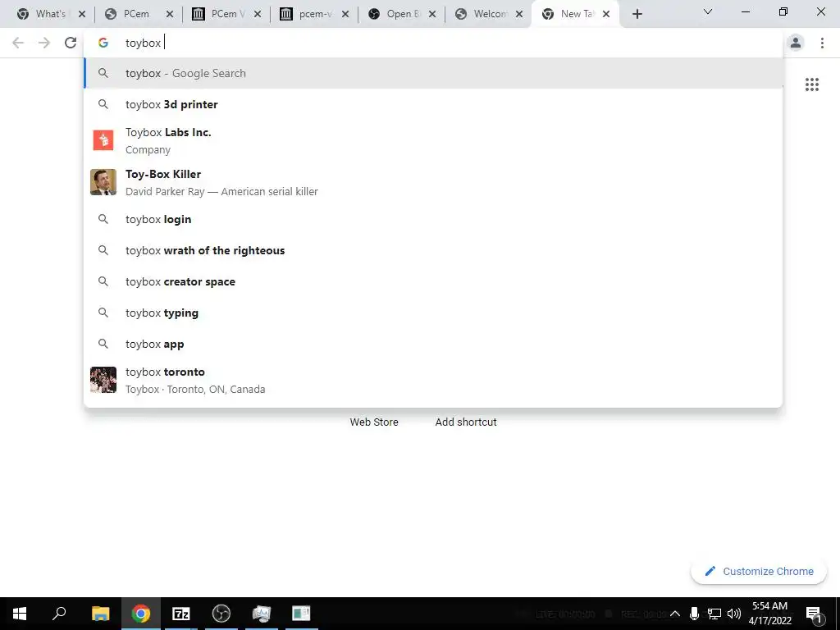The height and width of the screenshot is (630, 840).
Task: Switch to the What's tab
Action: click(51, 14)
